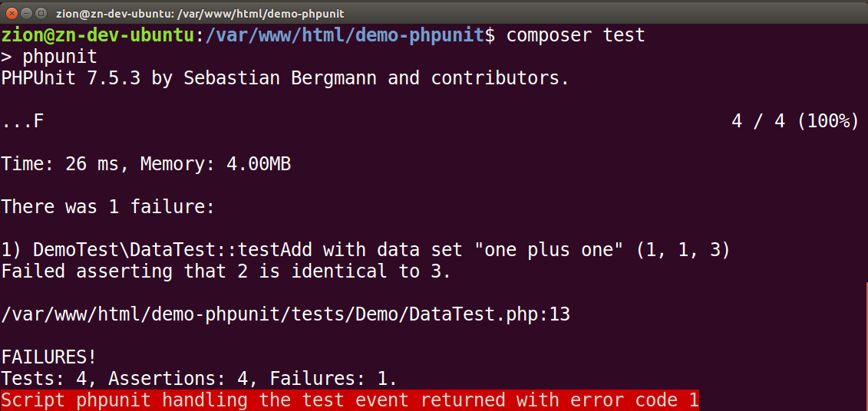Click the 'Tests: 4, Assertions: 4' summary line
868x411 pixels.
[199, 378]
